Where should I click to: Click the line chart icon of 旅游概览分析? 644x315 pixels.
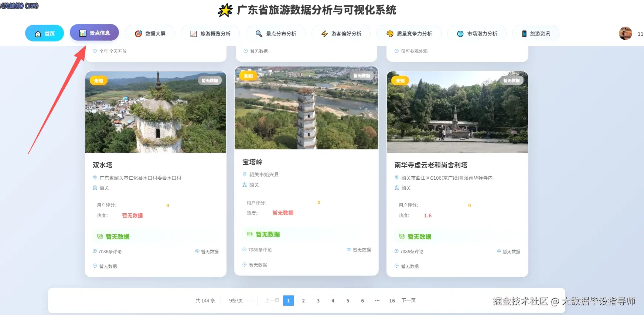[194, 34]
